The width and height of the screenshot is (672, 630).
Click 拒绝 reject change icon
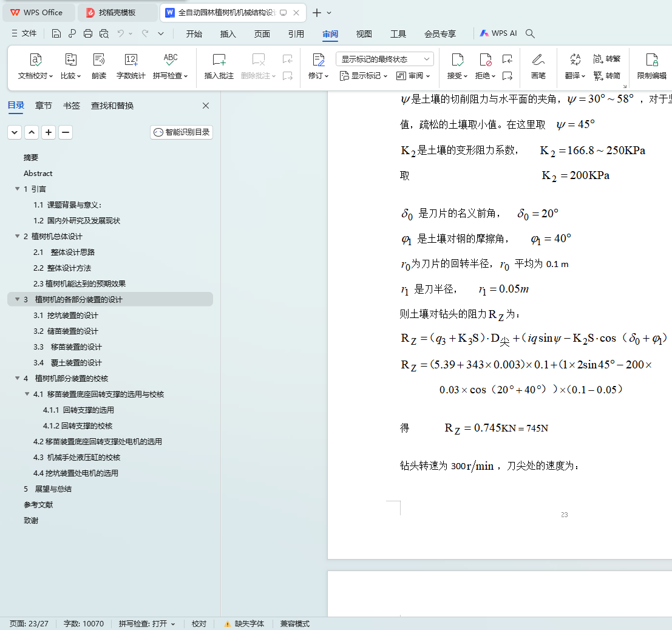[x=485, y=66]
